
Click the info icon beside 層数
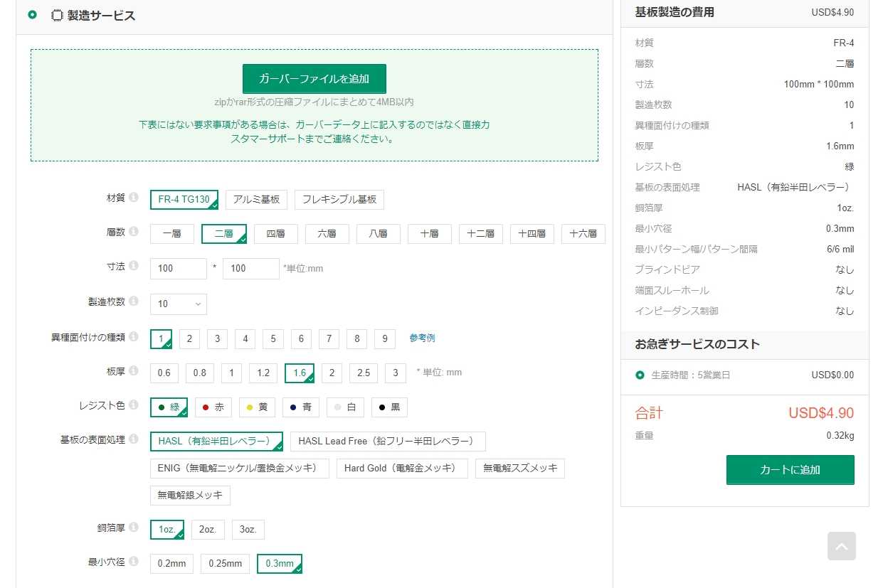(134, 232)
